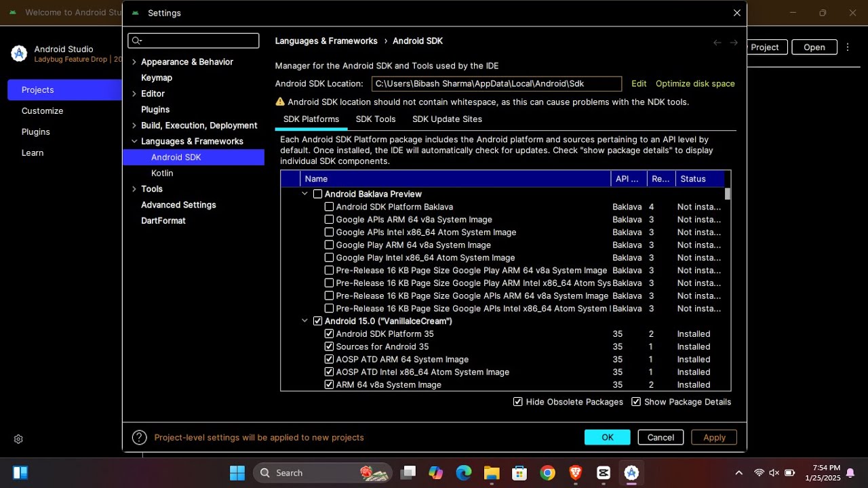The image size is (868, 488).
Task: Focus the Settings search field
Action: [x=193, y=41]
